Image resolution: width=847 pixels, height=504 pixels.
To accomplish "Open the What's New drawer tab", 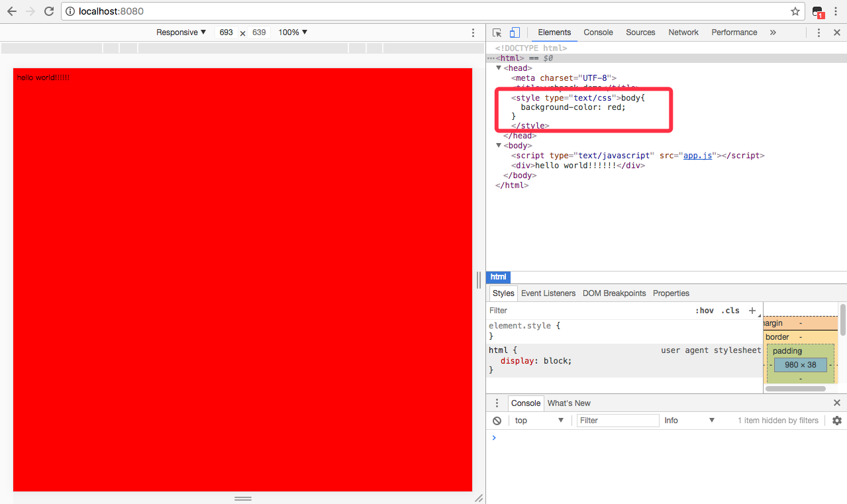I will (x=569, y=403).
